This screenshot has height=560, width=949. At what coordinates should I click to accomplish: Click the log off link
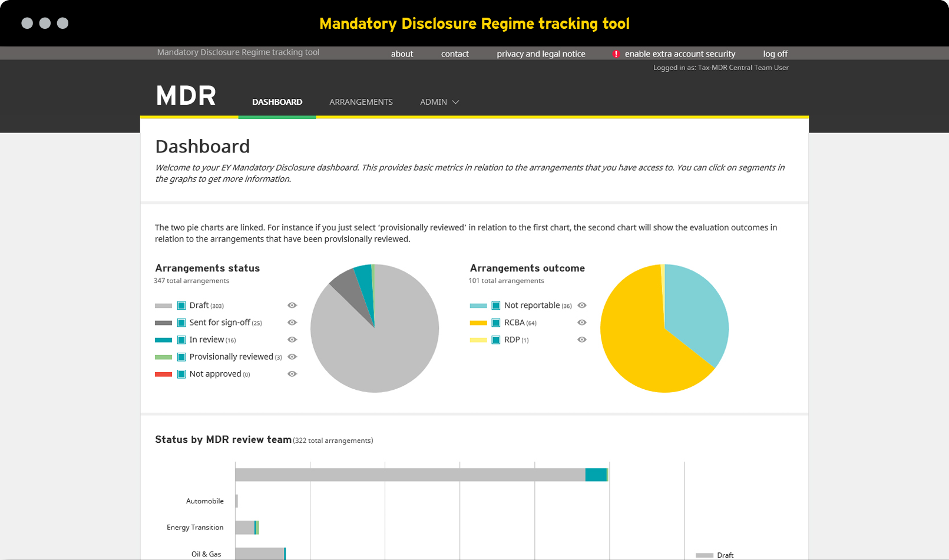click(x=775, y=54)
